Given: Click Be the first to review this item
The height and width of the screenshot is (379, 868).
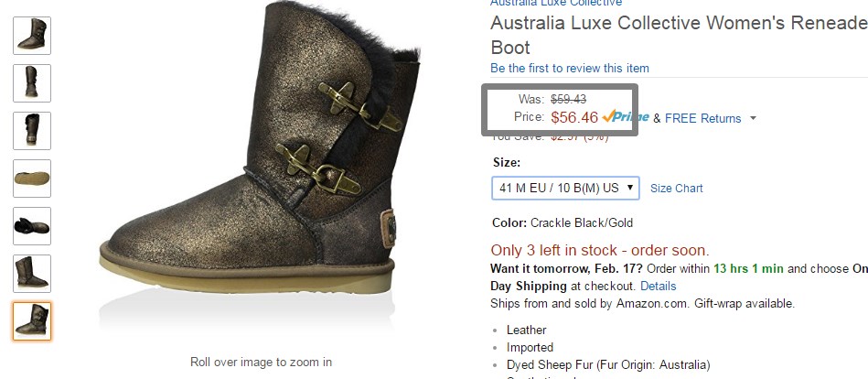Looking at the screenshot, I should point(570,68).
